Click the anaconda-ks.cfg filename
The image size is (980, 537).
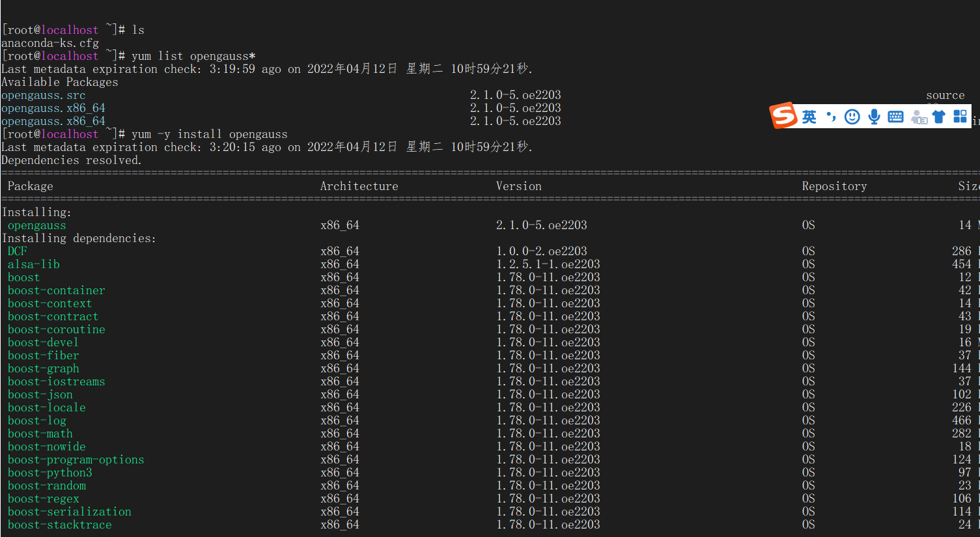pos(43,42)
